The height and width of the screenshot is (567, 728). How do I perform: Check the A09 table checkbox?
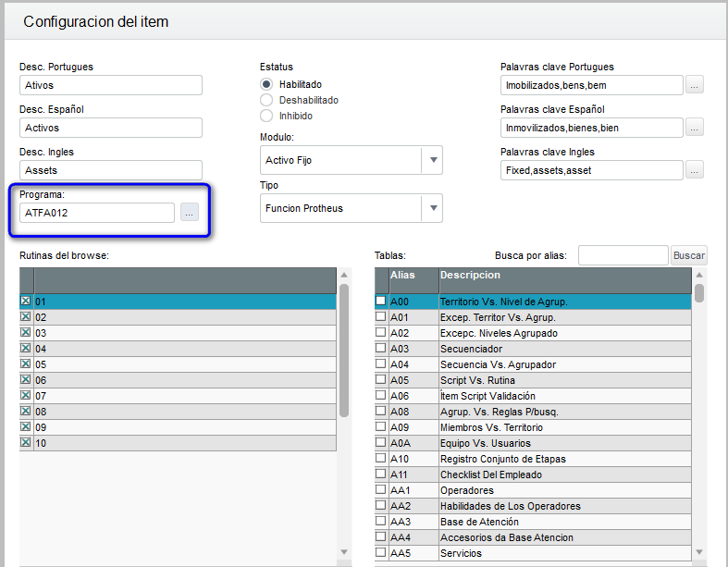(x=381, y=426)
